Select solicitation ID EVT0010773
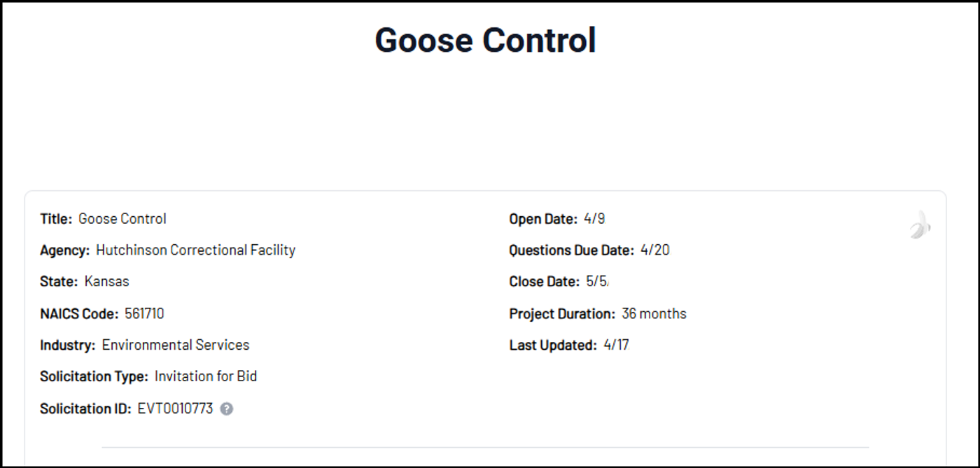 coord(175,409)
